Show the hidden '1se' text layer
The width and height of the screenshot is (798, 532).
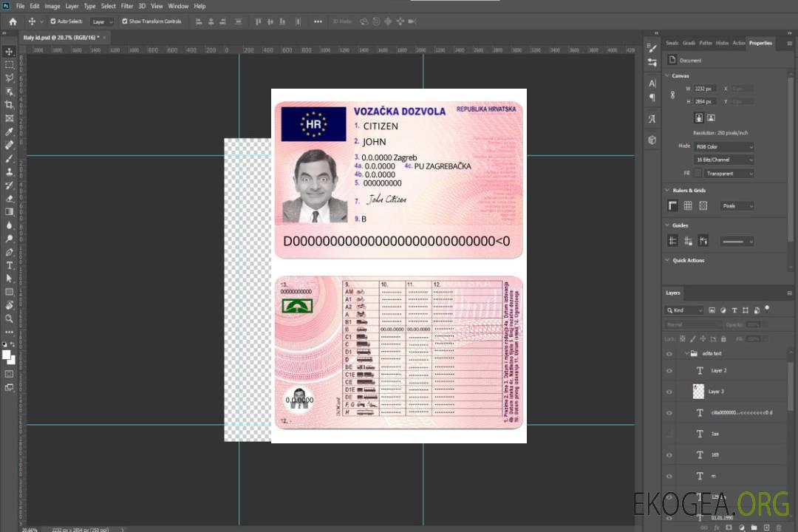[669, 434]
